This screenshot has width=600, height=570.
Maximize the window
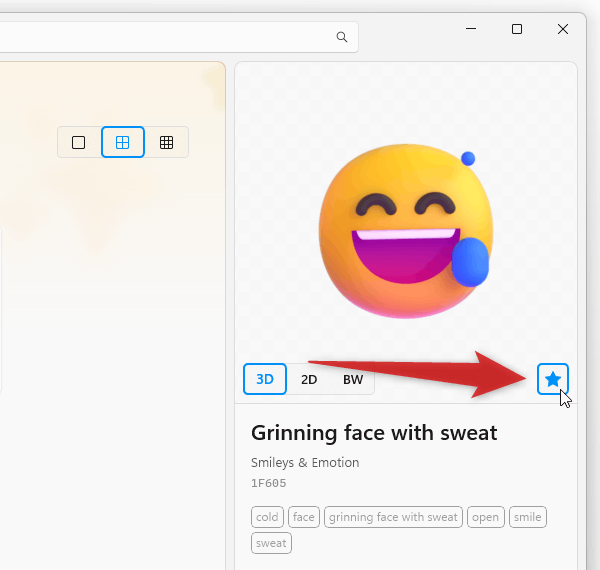pyautogui.click(x=517, y=29)
